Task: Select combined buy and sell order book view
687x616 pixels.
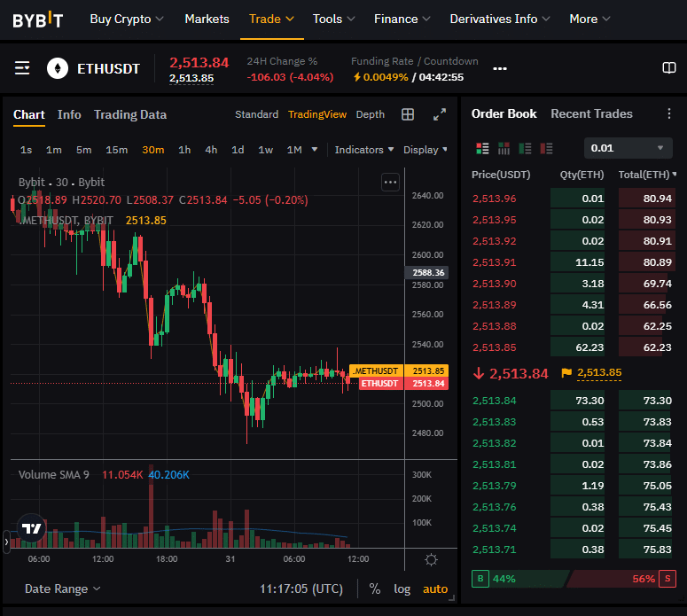Action: coord(482,149)
